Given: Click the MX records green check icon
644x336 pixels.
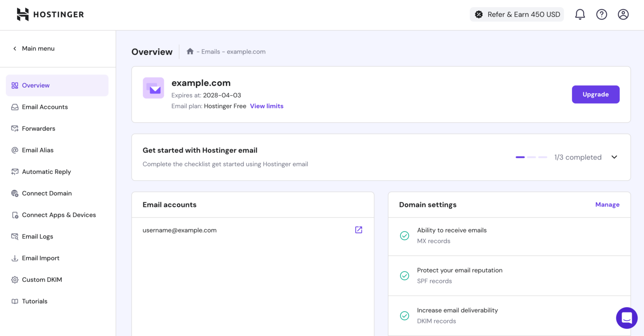Looking at the screenshot, I should [x=405, y=235].
